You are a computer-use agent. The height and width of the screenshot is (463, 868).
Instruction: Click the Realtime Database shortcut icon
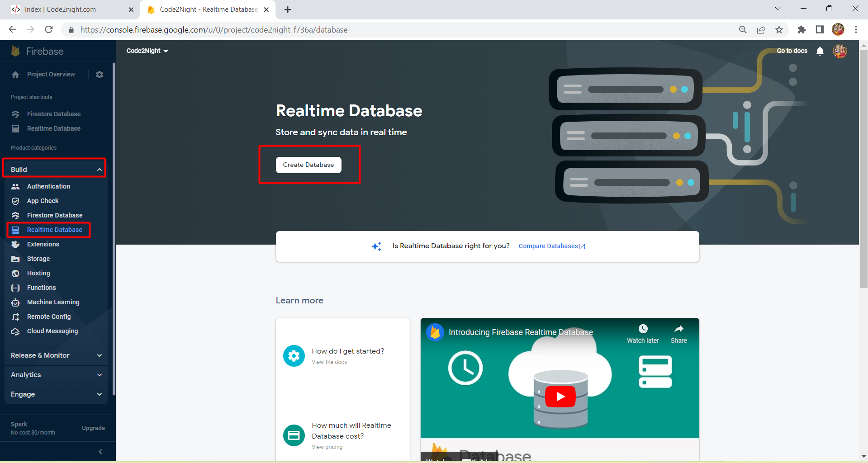pyautogui.click(x=15, y=128)
